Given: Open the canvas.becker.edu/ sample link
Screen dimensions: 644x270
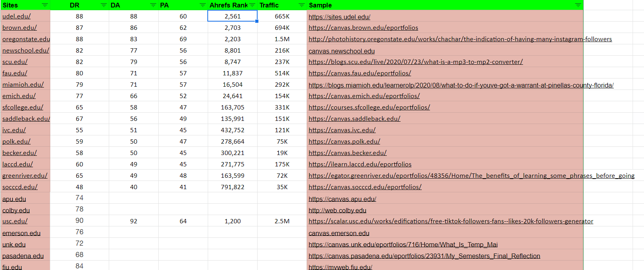Looking at the screenshot, I should click(x=348, y=153).
